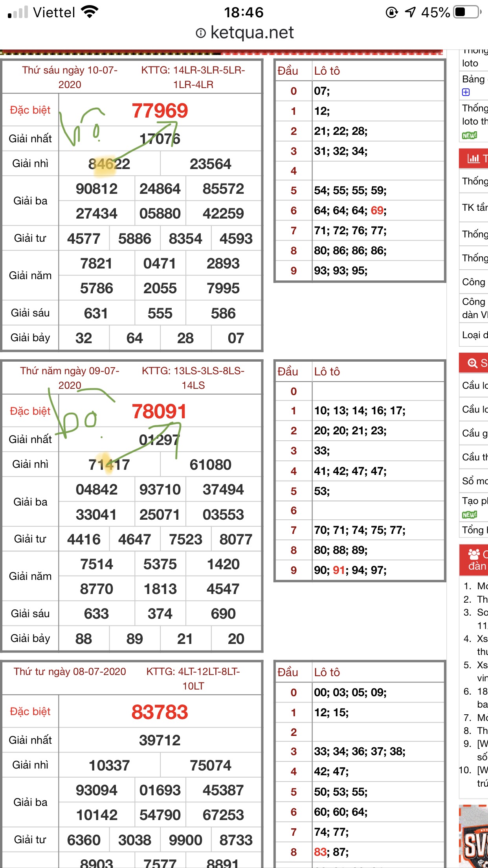Select KTTG code 4LT-12LT-8LT-10LT
Screen dimensions: 488x868
point(193,679)
